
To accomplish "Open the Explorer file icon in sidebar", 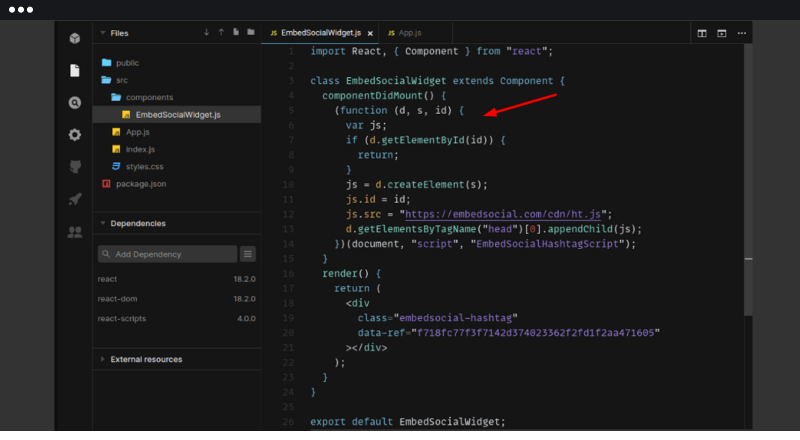I will [x=74, y=70].
